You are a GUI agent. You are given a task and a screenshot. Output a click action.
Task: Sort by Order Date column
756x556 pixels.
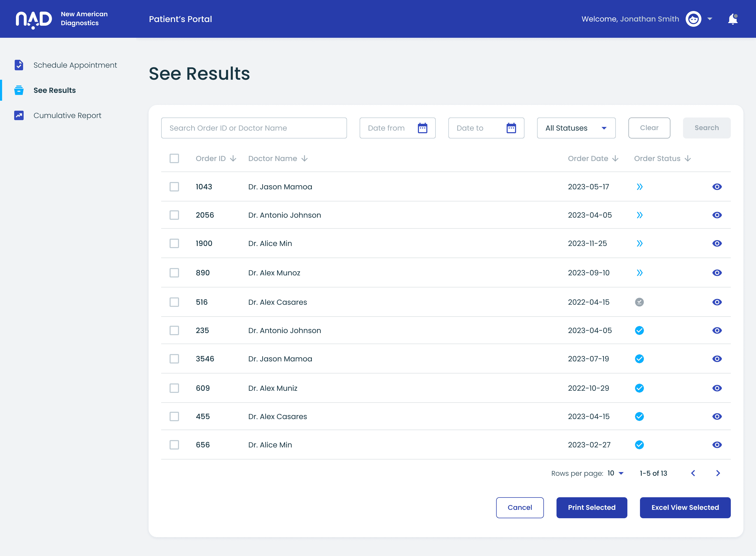point(593,158)
